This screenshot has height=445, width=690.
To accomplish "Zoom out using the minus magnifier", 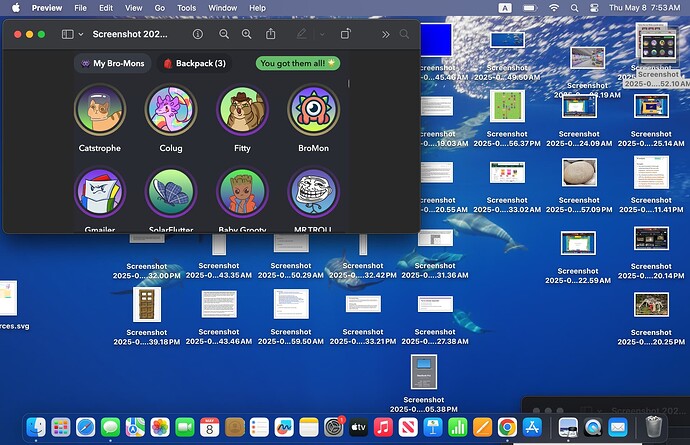I will click(x=223, y=34).
